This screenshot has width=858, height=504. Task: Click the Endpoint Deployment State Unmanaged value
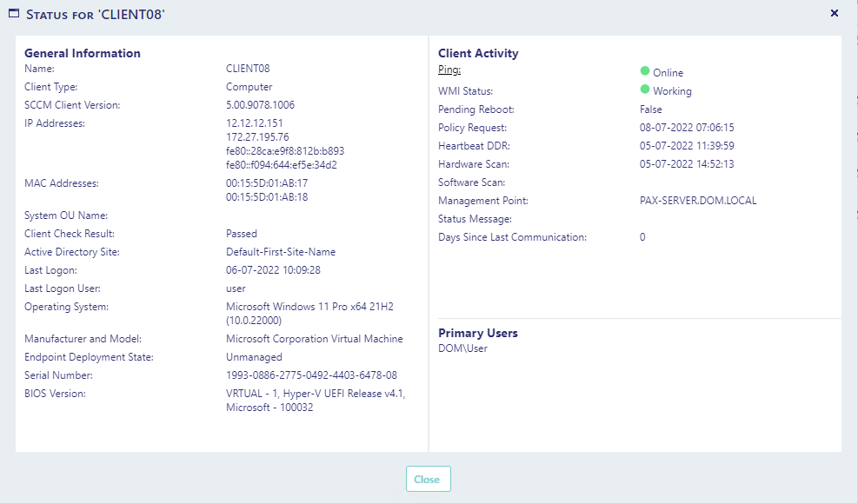coord(254,357)
